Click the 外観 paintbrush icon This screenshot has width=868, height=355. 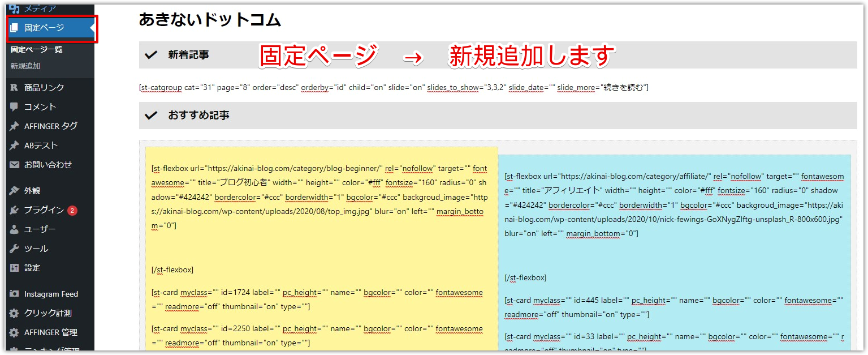14,191
